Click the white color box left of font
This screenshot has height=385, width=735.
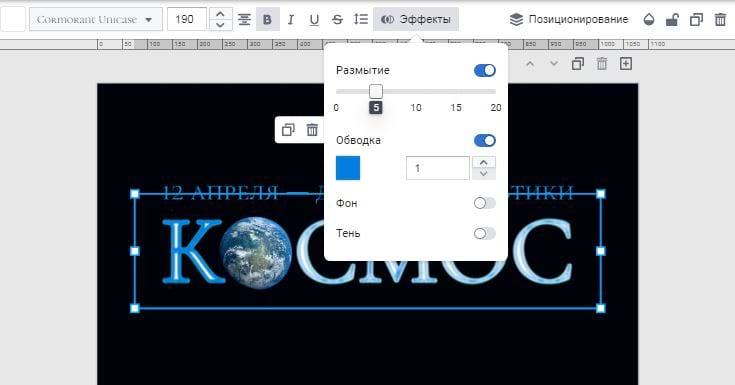tap(13, 19)
